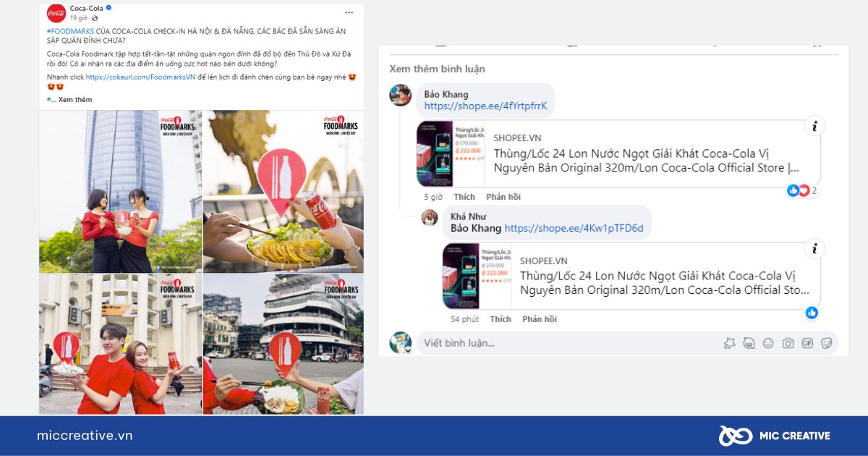Open the shopee.ee/4Kw1pTFD6d link
Image resolution: width=868 pixels, height=456 pixels.
pyautogui.click(x=574, y=228)
